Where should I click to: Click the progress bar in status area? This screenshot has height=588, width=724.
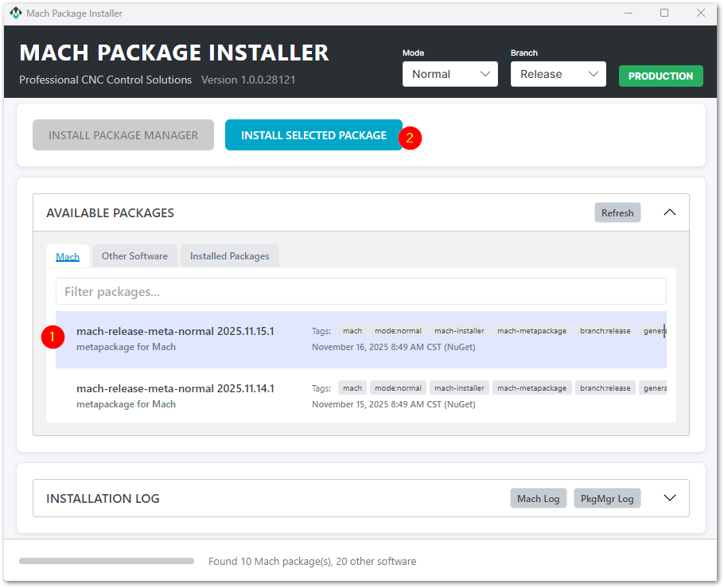tap(107, 561)
